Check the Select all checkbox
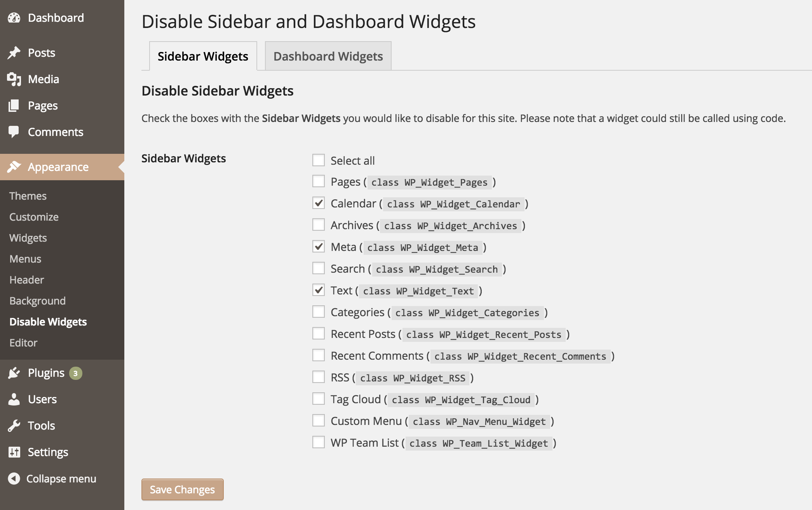This screenshot has height=510, width=812. [x=319, y=160]
